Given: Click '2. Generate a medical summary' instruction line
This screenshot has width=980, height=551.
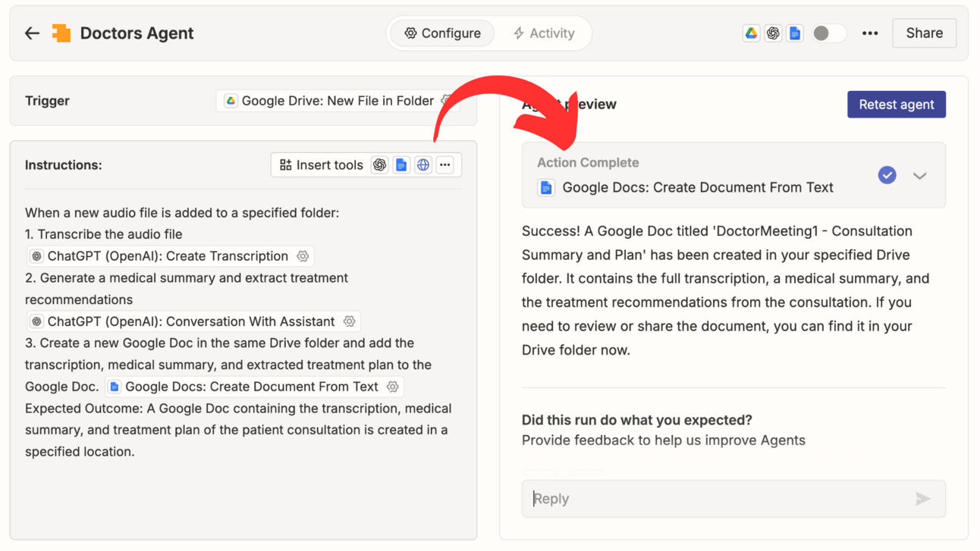Looking at the screenshot, I should [187, 289].
